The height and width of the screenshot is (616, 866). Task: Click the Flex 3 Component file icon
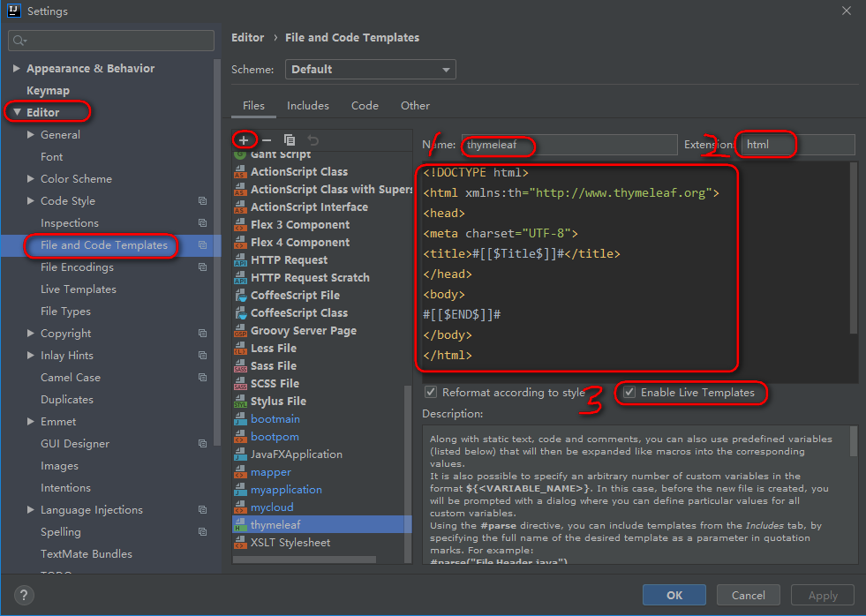pos(240,225)
